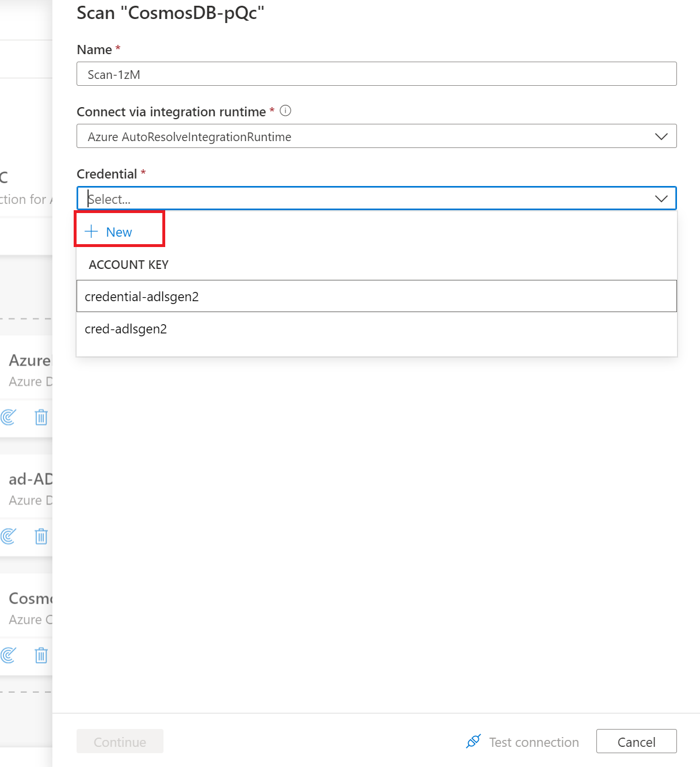Delete the Cosmos data source
Viewport: 700px width, 767px height.
[x=41, y=655]
